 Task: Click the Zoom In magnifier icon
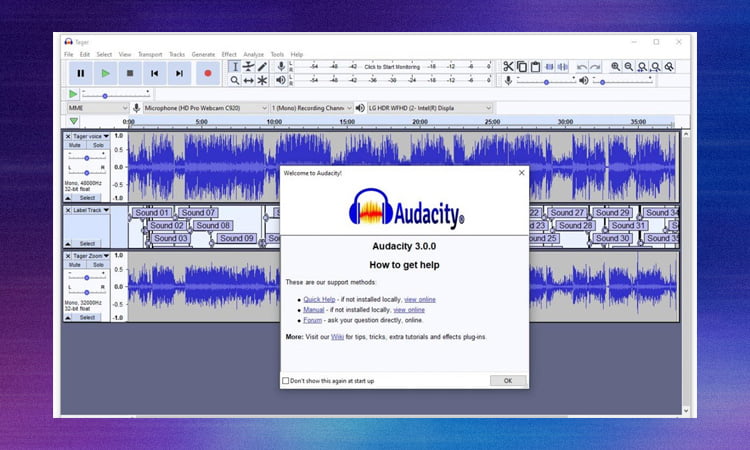coord(616,66)
